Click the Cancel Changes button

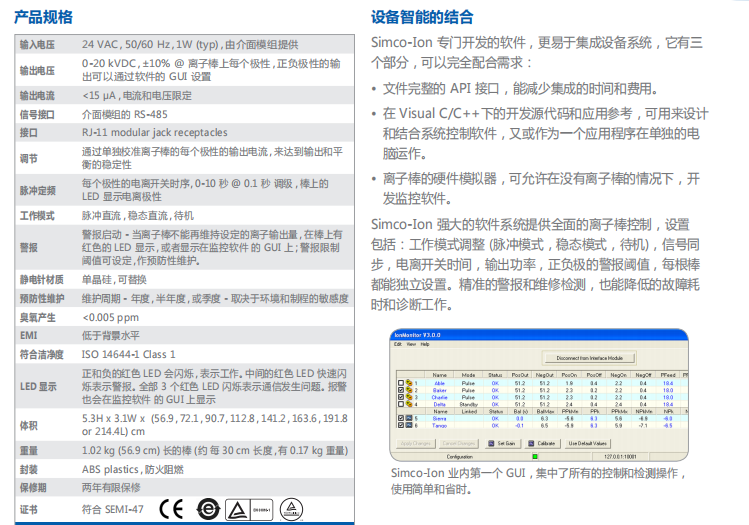(459, 443)
